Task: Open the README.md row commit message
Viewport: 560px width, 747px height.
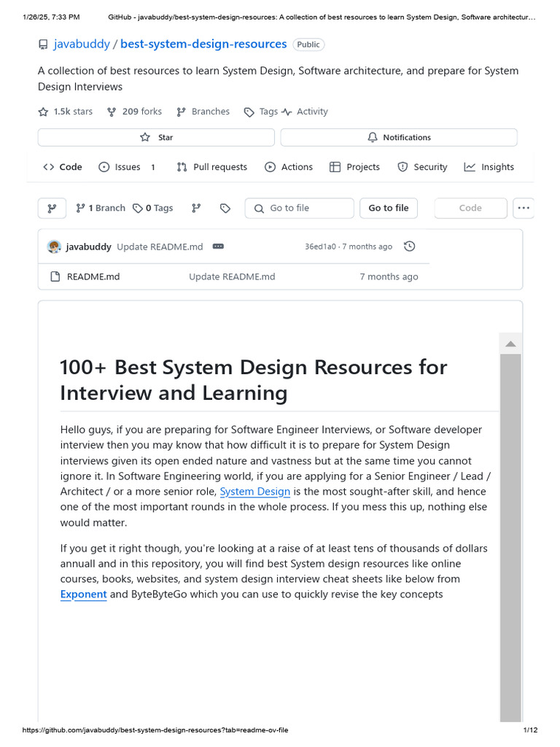Action: (232, 276)
